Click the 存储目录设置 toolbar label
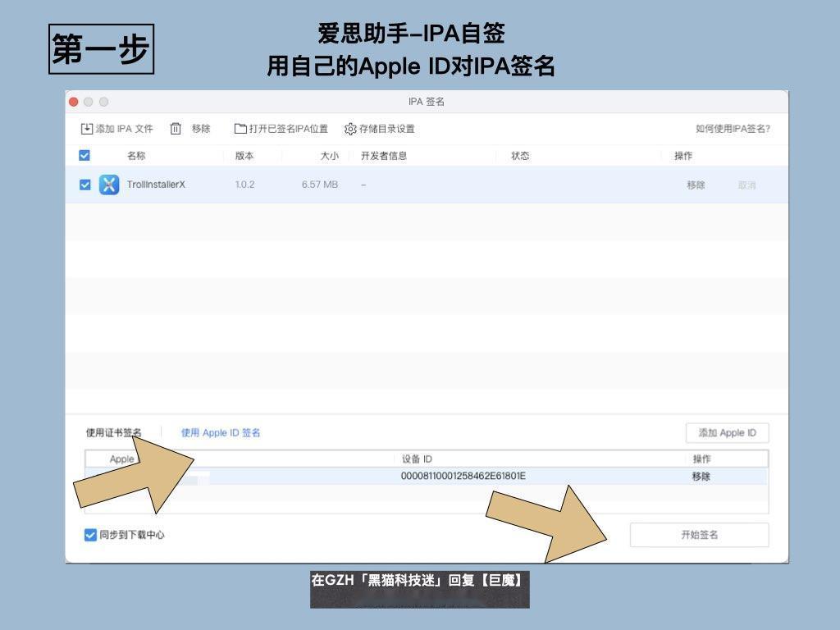Image resolution: width=840 pixels, height=630 pixels. (x=387, y=129)
